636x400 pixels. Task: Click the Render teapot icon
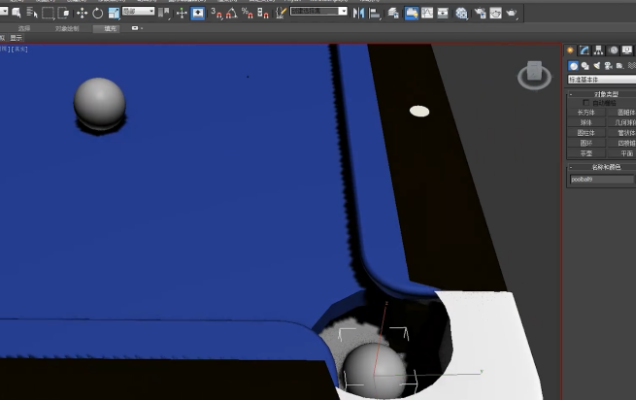point(511,13)
